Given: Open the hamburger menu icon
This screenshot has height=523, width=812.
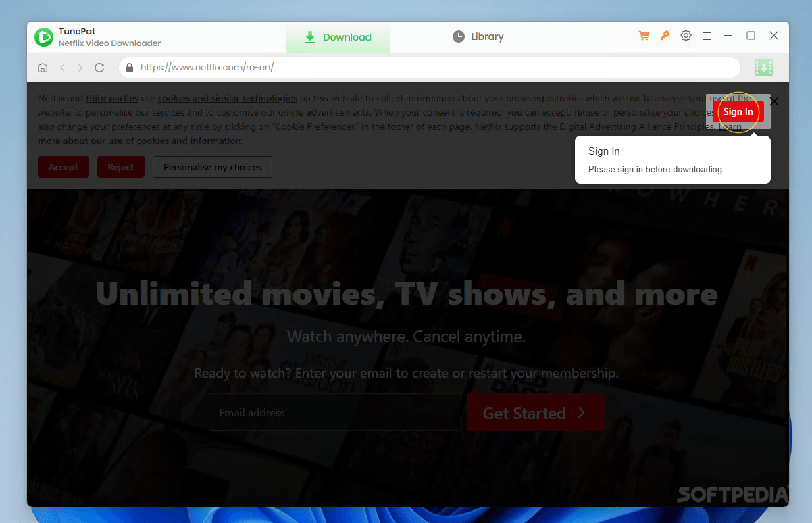Looking at the screenshot, I should 707,36.
